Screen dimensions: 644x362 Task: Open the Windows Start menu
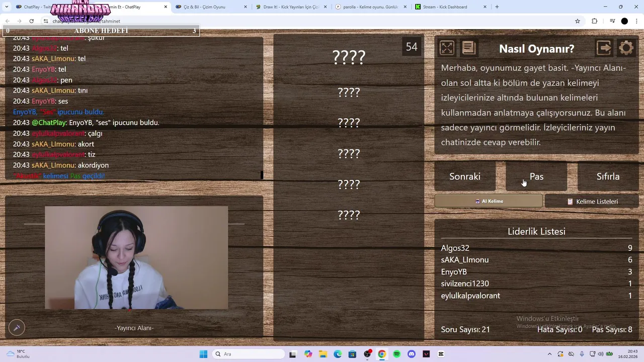pos(203,354)
